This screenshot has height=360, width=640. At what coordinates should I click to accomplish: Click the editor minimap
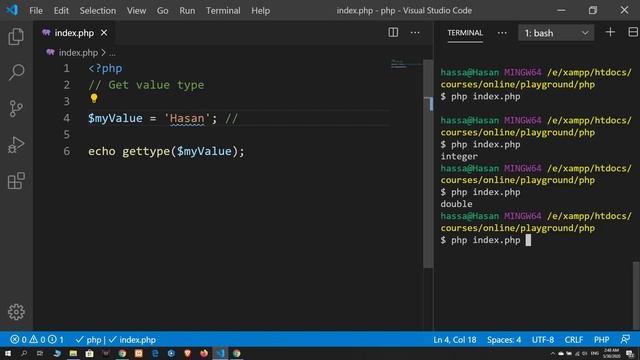click(406, 64)
